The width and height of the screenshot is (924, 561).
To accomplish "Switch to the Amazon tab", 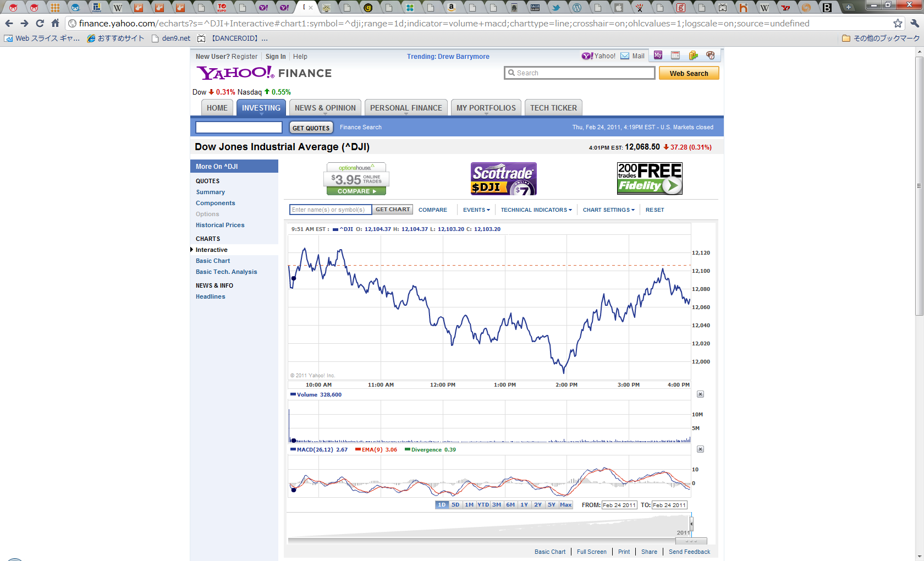I will click(x=452, y=8).
